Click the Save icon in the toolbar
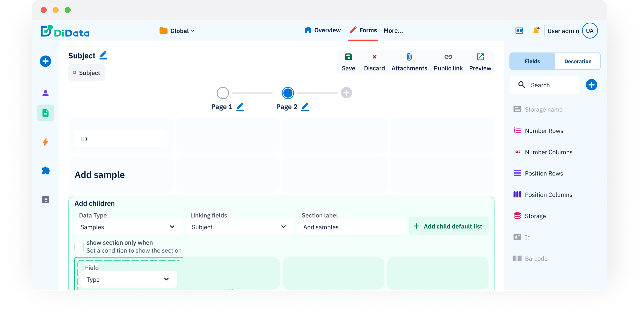Viewport: 644px width, 317px height. point(348,57)
